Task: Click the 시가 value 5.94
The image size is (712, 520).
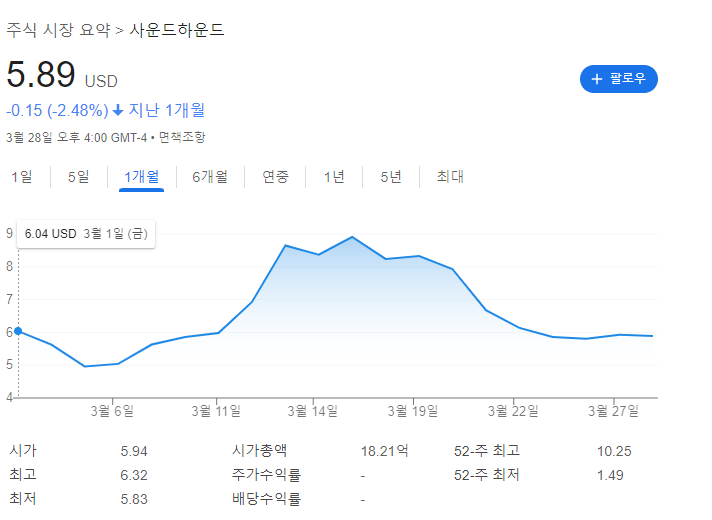Action: pyautogui.click(x=134, y=451)
